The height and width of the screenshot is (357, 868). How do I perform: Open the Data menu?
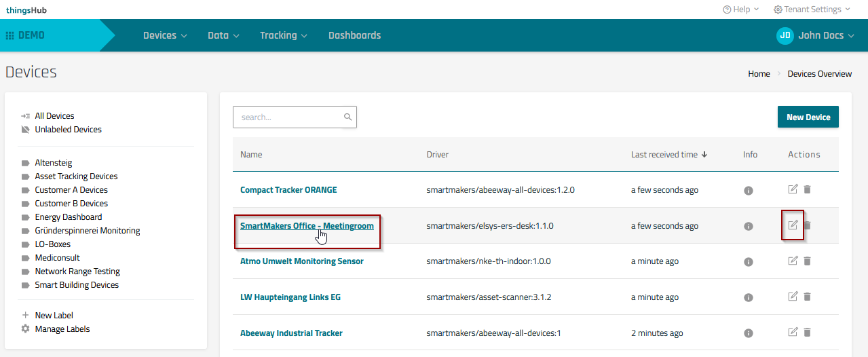(223, 35)
